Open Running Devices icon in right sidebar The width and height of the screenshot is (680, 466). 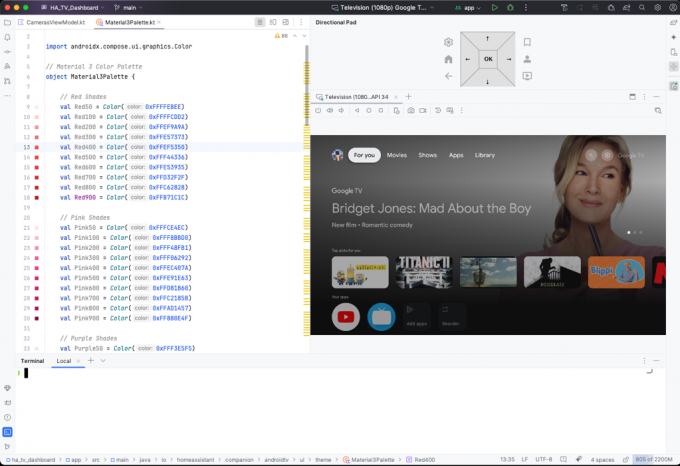[x=673, y=86]
